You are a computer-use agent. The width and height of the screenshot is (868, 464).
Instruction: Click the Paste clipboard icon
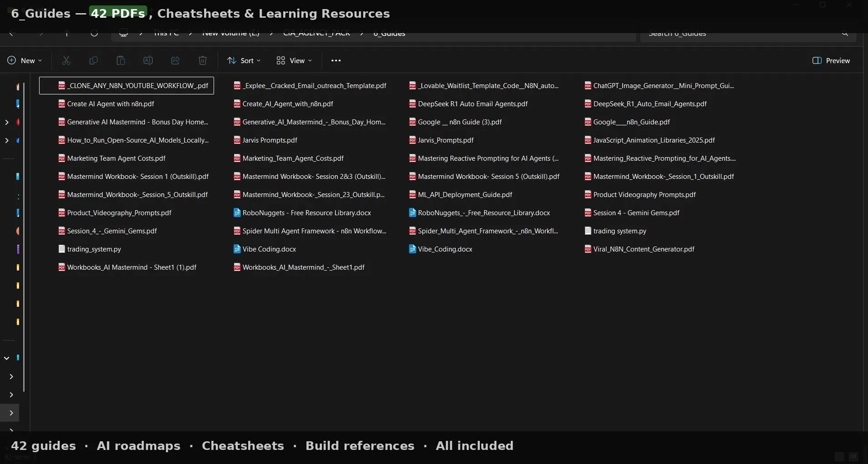[121, 60]
